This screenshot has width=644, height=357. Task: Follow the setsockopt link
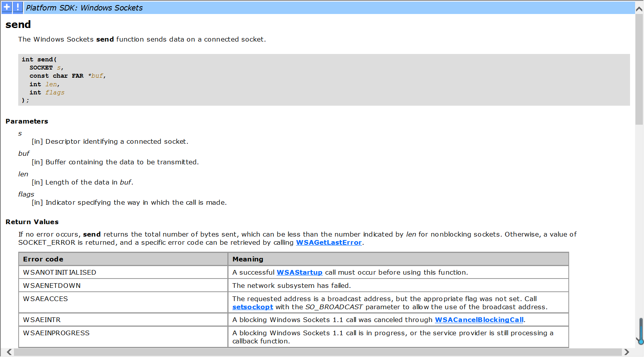point(253,307)
